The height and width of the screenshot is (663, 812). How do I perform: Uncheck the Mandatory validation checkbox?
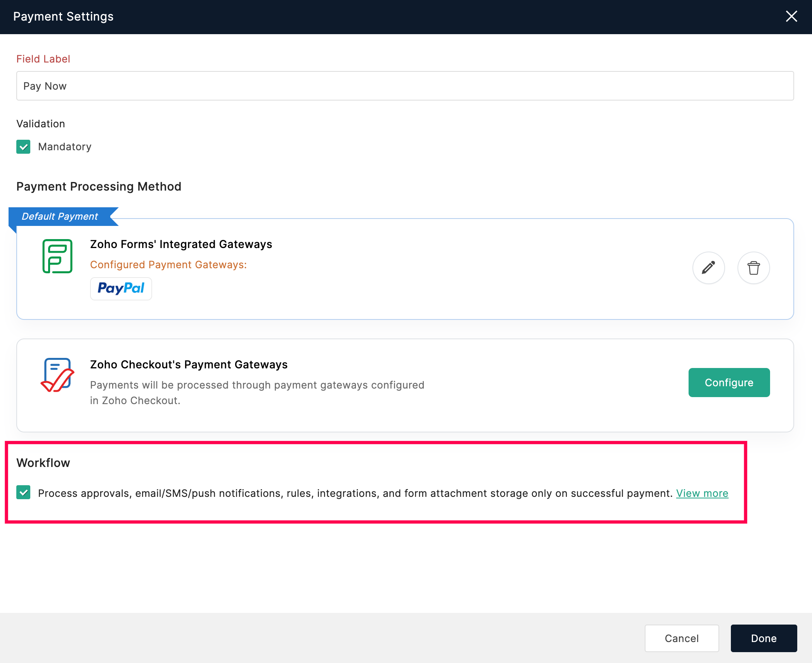(x=23, y=147)
